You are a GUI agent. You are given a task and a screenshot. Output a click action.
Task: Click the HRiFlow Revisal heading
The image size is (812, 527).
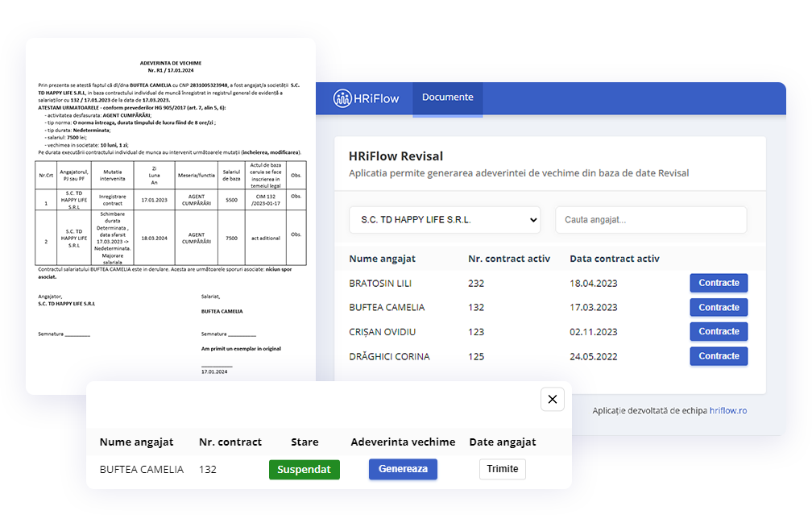click(396, 156)
